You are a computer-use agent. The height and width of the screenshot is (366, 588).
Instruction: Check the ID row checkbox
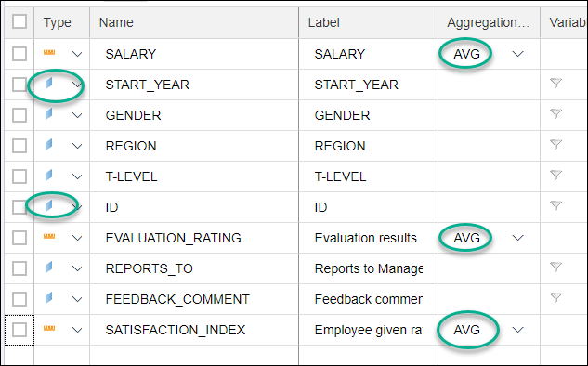coord(20,207)
